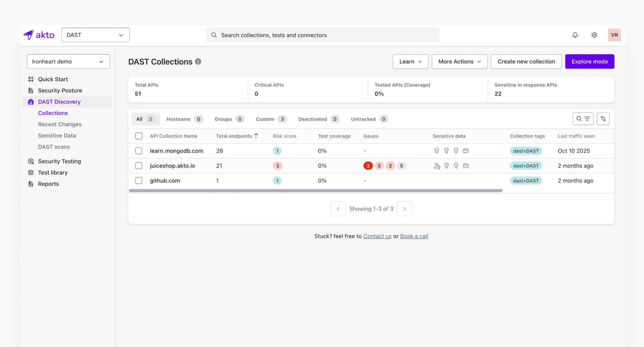644x347 pixels.
Task: Click risk score badge 1 for learn.mongodb.com
Action: pyautogui.click(x=277, y=151)
